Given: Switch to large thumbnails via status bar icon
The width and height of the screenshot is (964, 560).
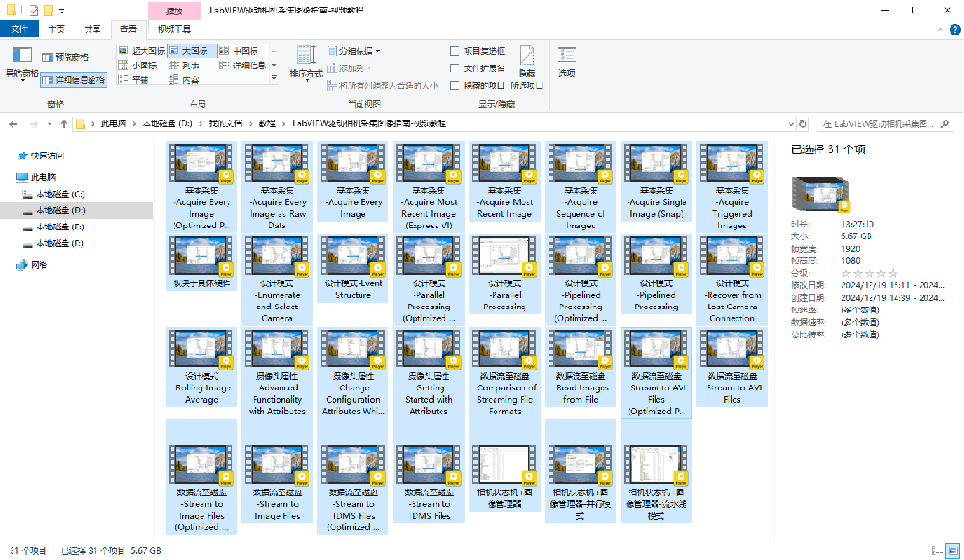Looking at the screenshot, I should click(951, 550).
